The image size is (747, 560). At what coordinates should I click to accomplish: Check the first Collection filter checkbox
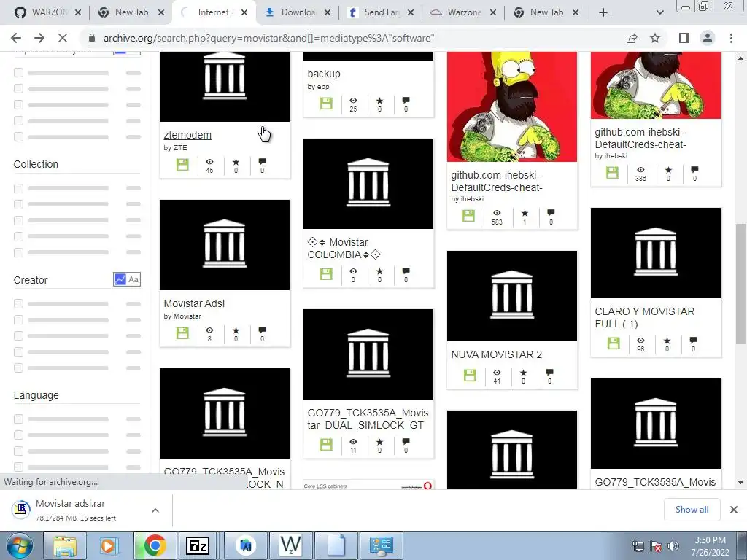18,189
